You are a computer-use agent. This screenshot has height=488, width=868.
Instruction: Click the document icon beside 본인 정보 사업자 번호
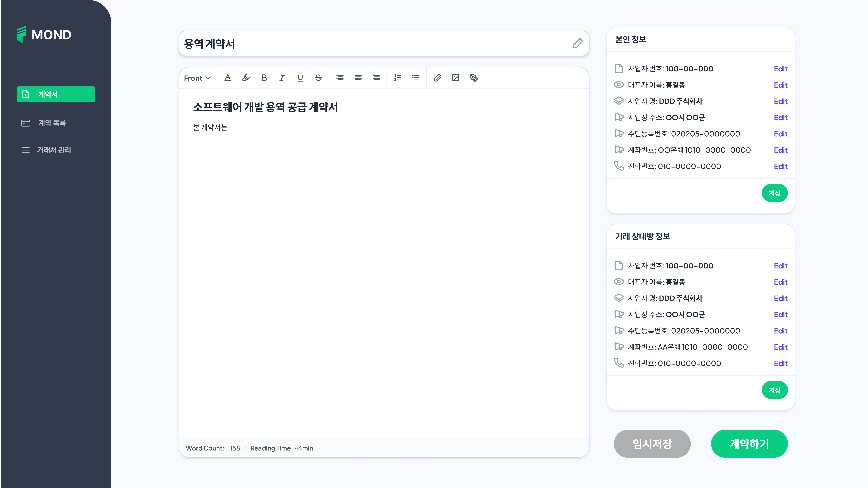[619, 68]
